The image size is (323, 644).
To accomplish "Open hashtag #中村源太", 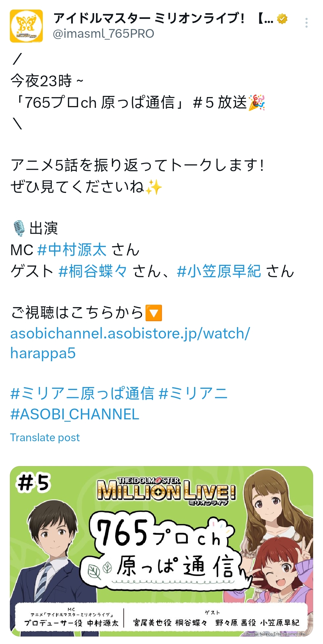I will pos(72,250).
